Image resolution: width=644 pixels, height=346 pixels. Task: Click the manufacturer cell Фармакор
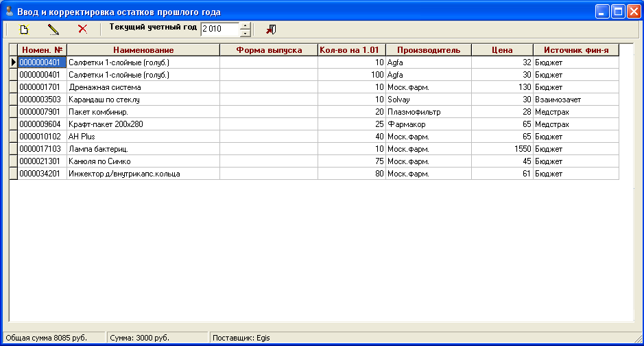click(429, 124)
